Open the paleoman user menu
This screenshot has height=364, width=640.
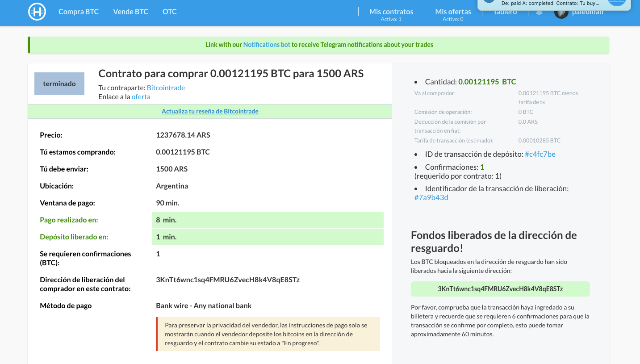[x=588, y=12]
